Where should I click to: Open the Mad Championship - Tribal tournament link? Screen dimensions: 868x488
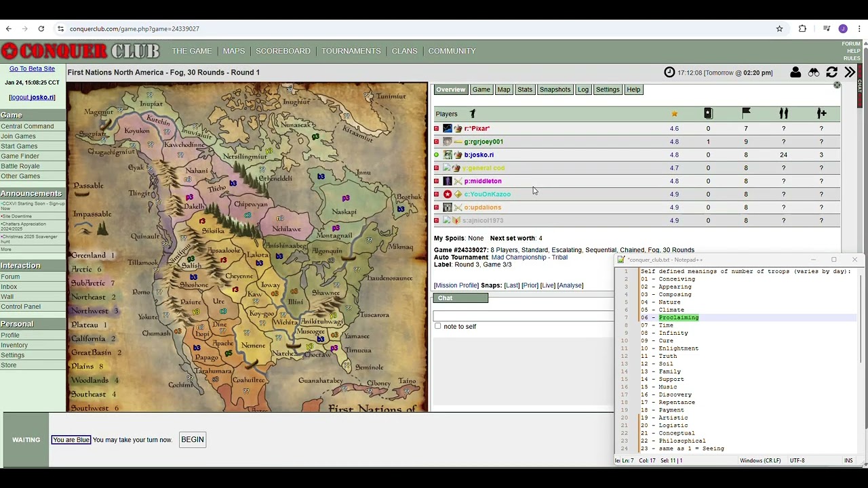529,258
